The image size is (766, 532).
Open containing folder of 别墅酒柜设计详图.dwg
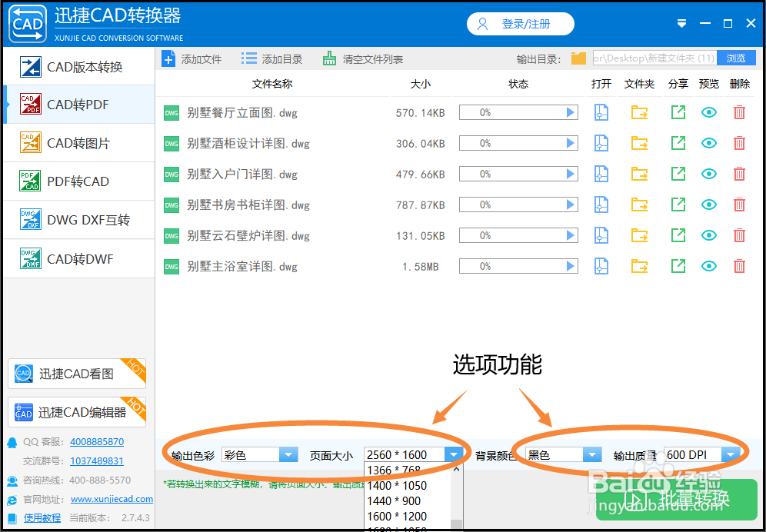(x=639, y=143)
